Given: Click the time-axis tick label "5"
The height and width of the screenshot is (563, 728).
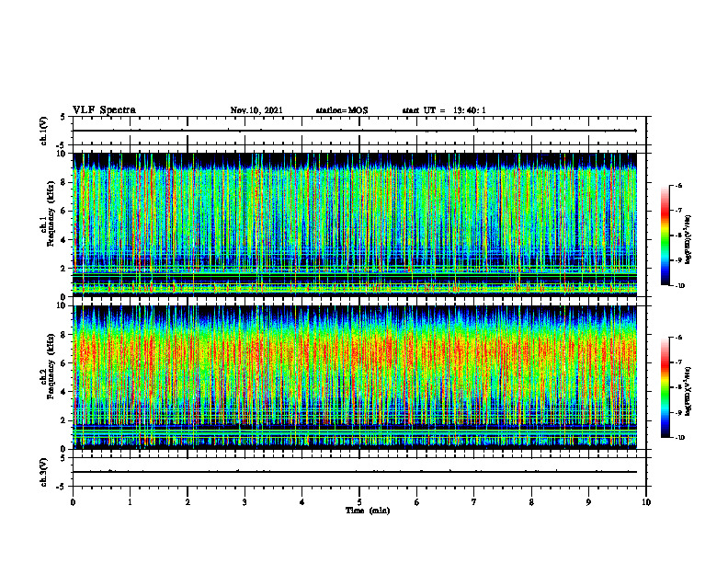Looking at the screenshot, I should point(359,502).
